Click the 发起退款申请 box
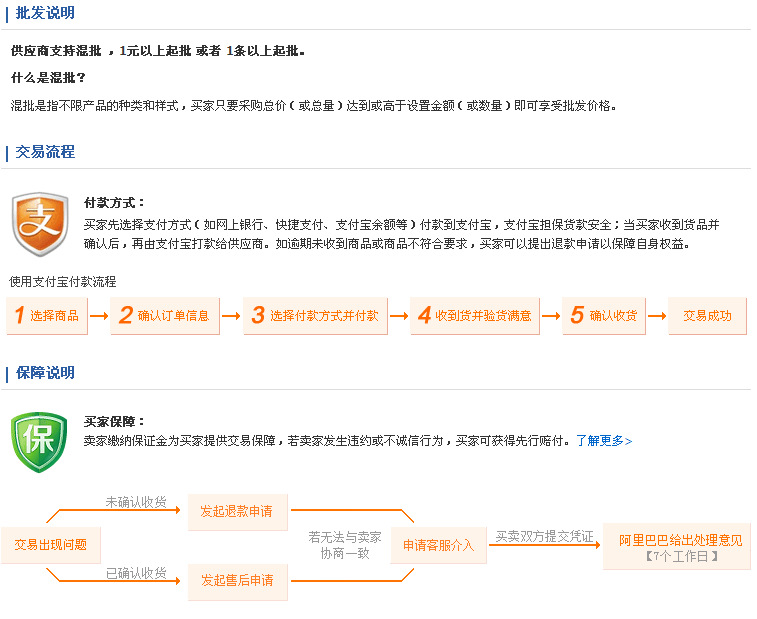The width and height of the screenshot is (757, 619). (238, 512)
